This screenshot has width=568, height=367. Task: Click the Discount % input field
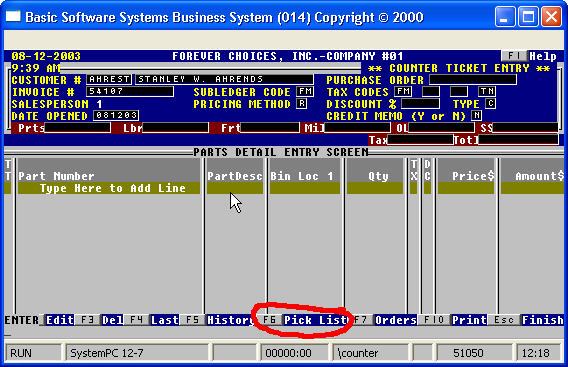click(421, 104)
